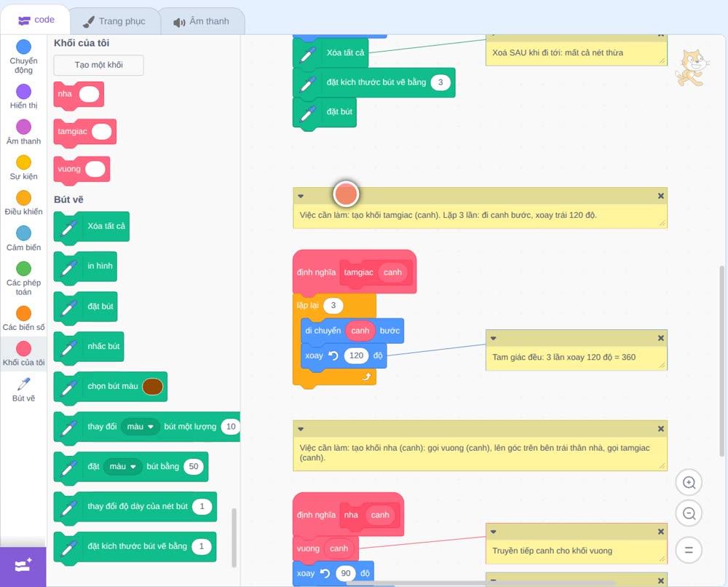Screen dimensions: 728x587
Task: Reset workspace zoom to default
Action: pos(689,551)
